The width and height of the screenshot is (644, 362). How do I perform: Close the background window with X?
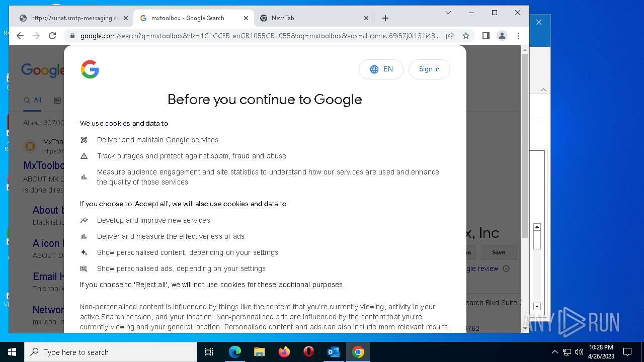[x=539, y=22]
